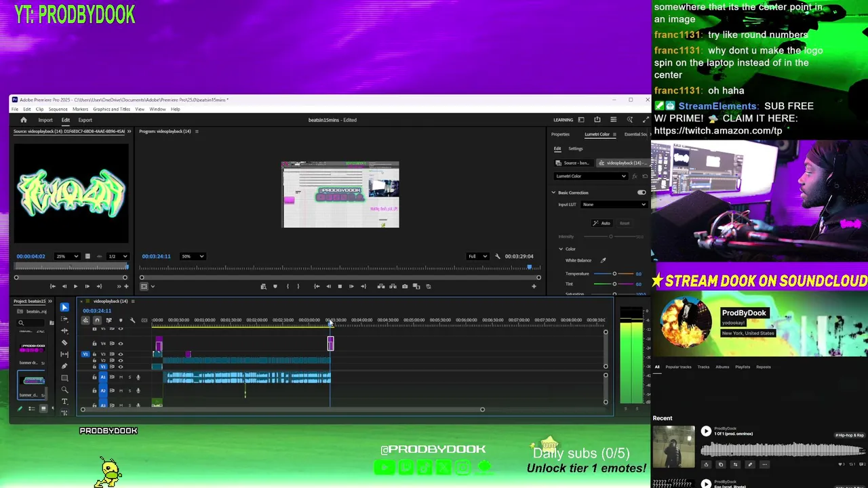Select the Type tool
Image resolution: width=868 pixels, height=488 pixels.
[x=64, y=401]
